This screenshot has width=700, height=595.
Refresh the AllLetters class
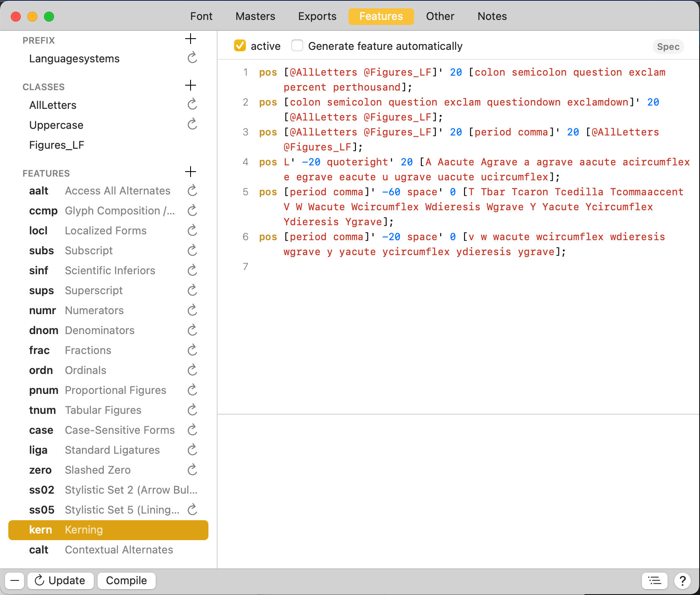192,105
